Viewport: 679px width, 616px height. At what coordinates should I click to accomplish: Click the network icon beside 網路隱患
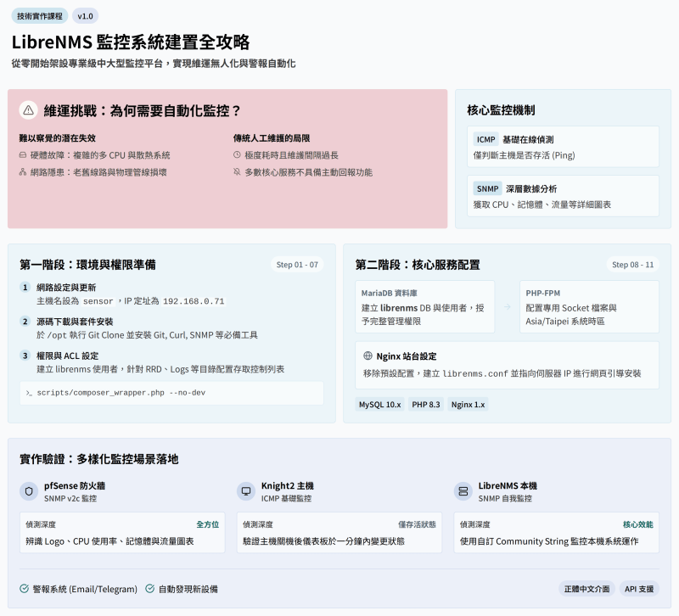click(23, 172)
